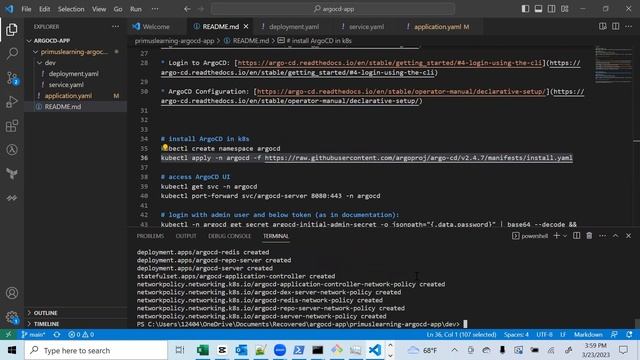
Task: Expand the TIMELINE section
Action: pos(46,324)
